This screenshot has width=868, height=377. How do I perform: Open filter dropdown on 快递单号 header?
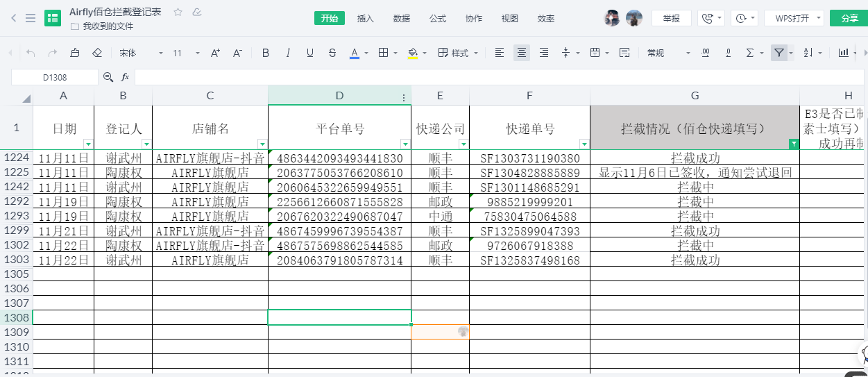(x=584, y=144)
